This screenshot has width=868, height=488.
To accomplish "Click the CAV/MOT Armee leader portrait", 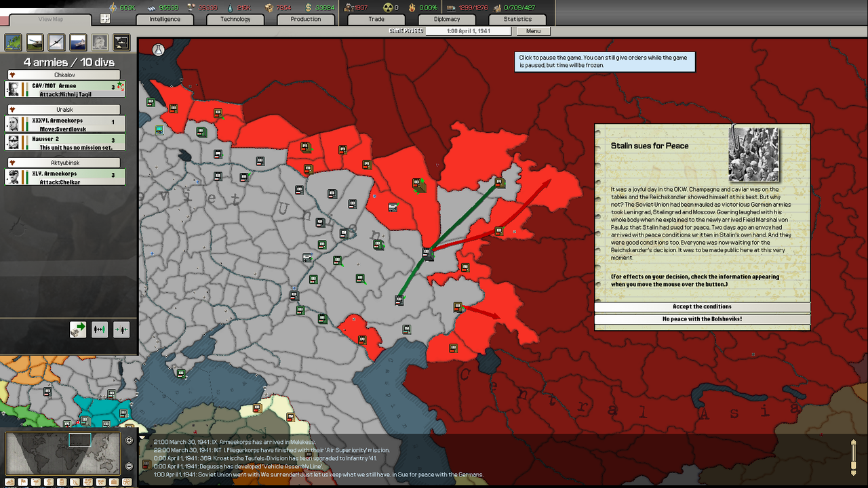I will tap(13, 89).
